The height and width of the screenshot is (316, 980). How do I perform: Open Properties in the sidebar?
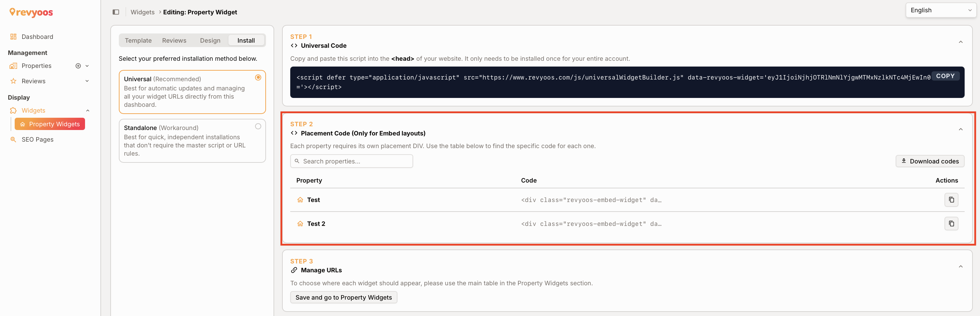click(37, 66)
